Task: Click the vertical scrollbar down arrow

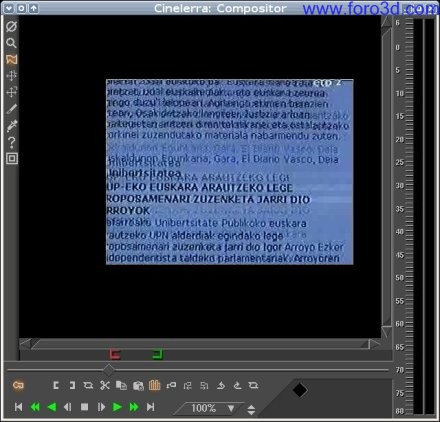Action: [387, 332]
